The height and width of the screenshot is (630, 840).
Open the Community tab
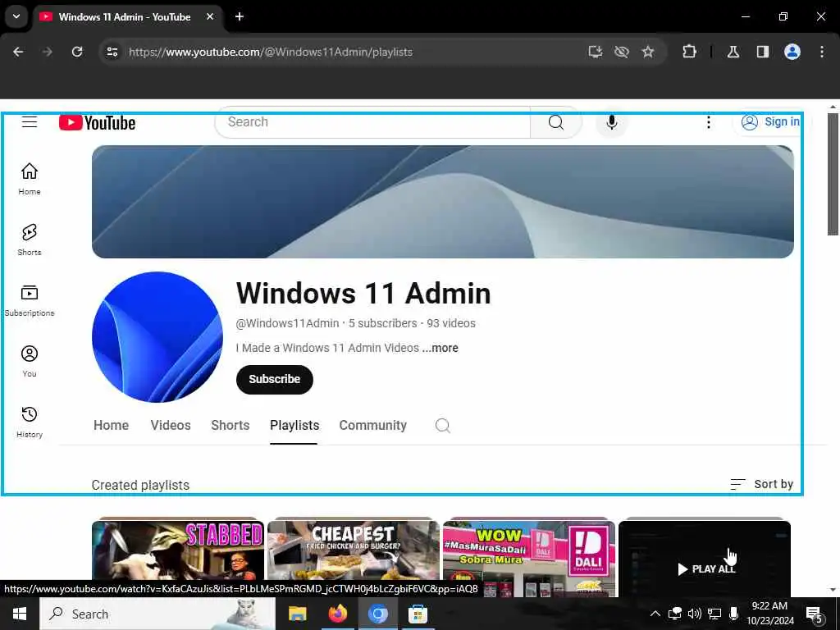tap(373, 426)
